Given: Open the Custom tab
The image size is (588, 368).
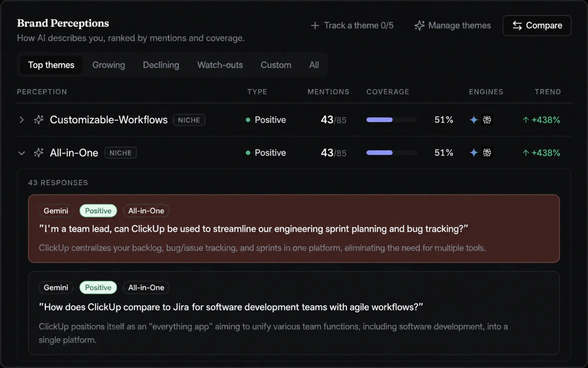Looking at the screenshot, I should 276,65.
